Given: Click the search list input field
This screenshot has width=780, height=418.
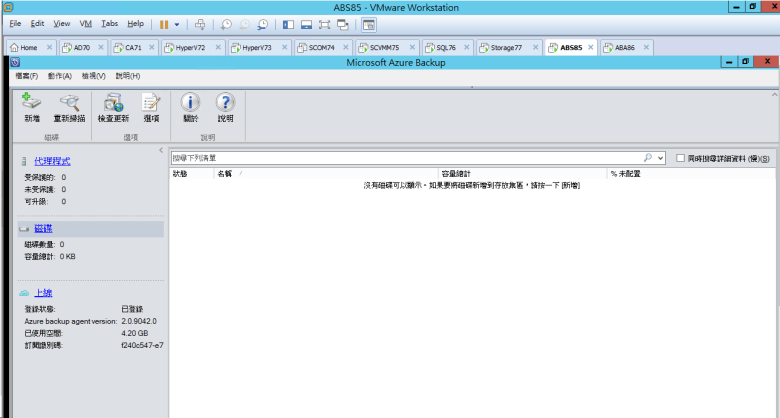Looking at the screenshot, I should point(400,158).
